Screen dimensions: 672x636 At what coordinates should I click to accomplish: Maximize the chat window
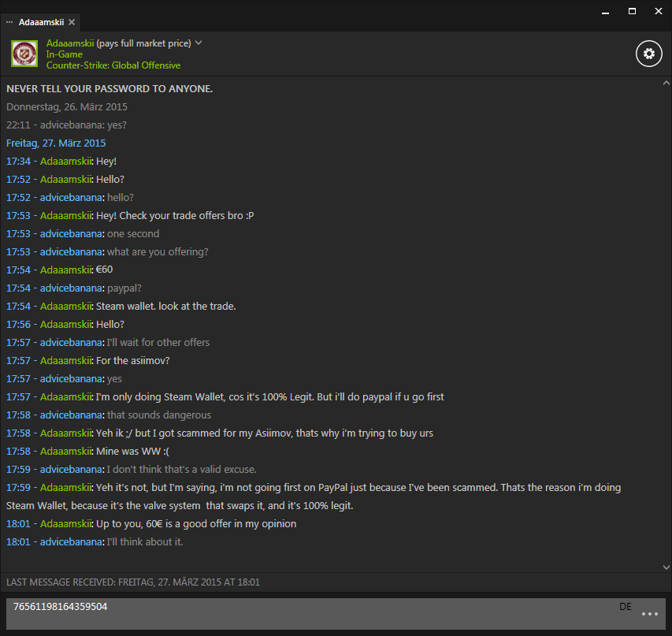pos(632,11)
